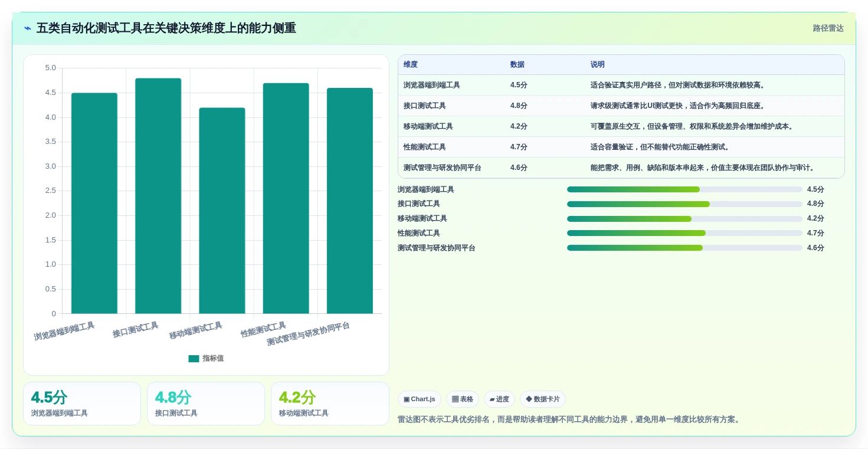Click the 浏览器端到端工具 x-axis label
Image resolution: width=868 pixels, height=449 pixels.
click(64, 331)
